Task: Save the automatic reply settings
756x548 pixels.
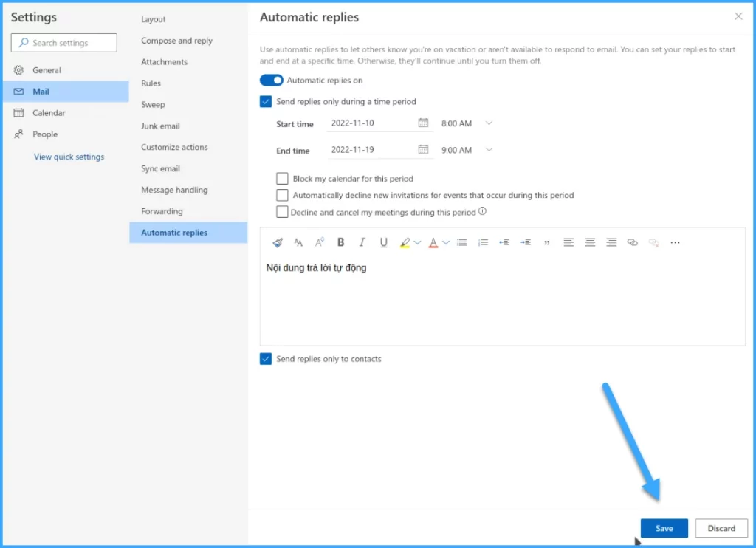Action: [x=664, y=528]
